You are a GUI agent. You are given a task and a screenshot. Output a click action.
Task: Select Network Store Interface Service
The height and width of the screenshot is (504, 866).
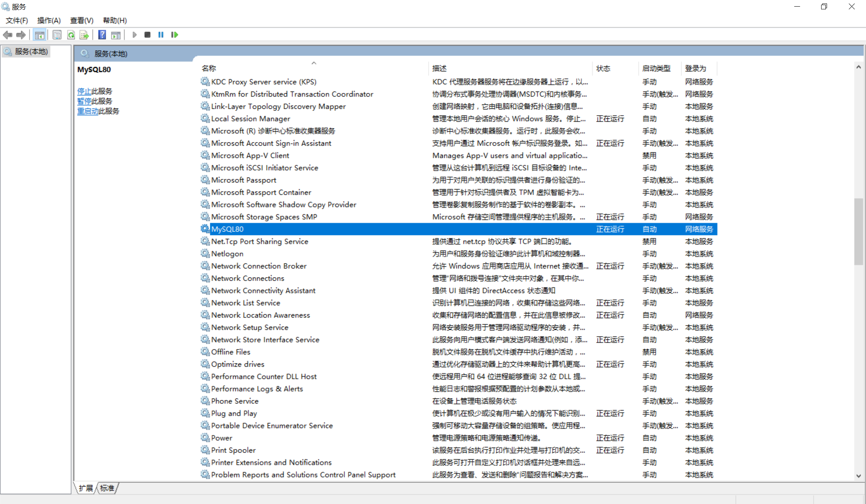[x=458, y=340]
